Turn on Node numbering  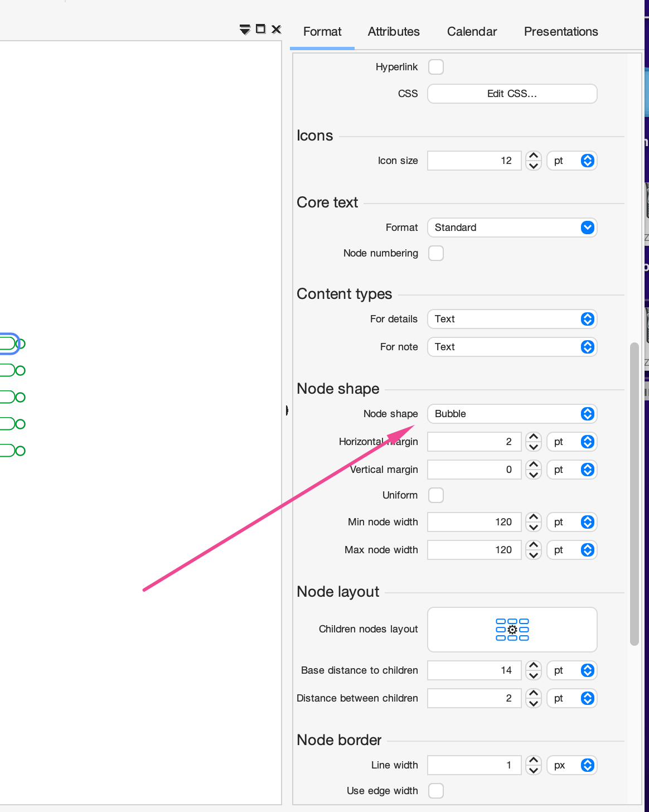pos(435,253)
